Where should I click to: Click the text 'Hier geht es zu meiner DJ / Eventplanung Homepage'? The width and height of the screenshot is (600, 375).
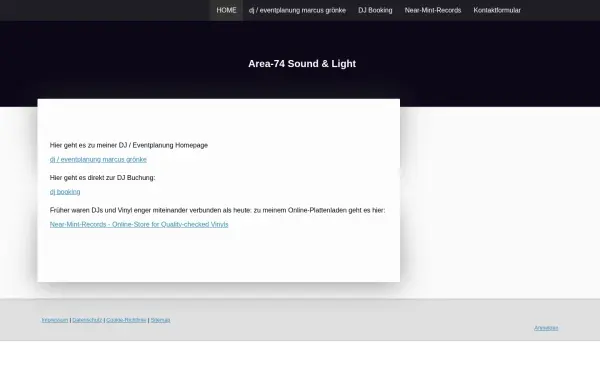(x=129, y=145)
